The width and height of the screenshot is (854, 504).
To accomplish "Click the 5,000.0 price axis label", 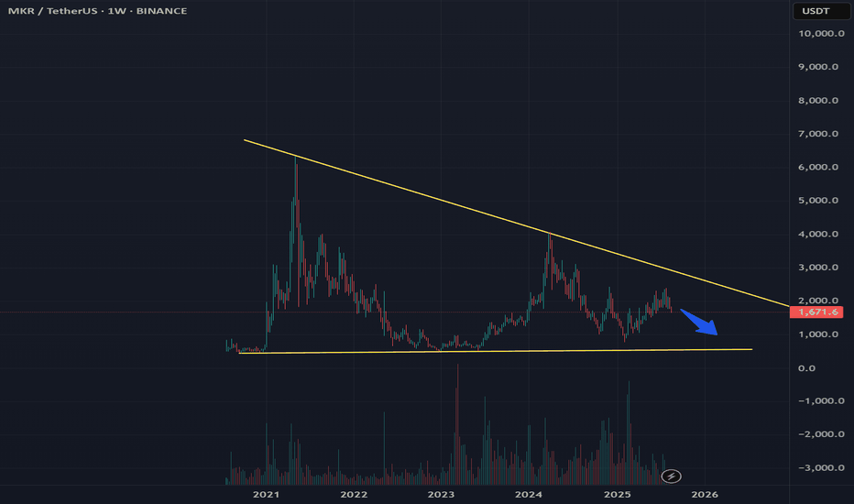I will (x=818, y=201).
